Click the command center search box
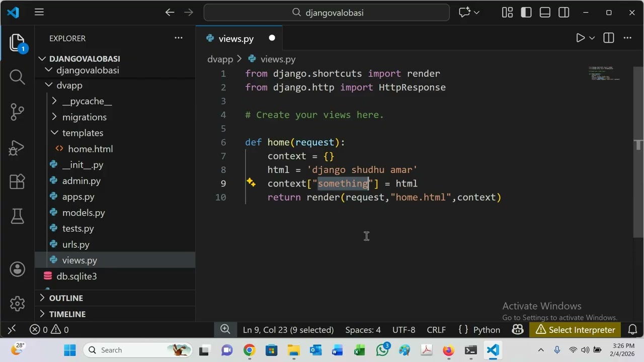The image size is (644, 362). 327,13
